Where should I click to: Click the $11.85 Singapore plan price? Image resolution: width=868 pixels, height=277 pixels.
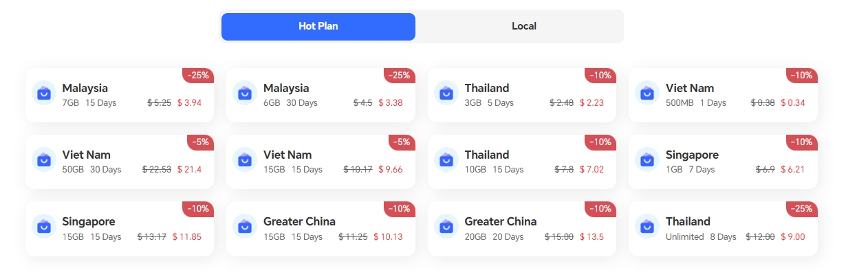pos(186,237)
